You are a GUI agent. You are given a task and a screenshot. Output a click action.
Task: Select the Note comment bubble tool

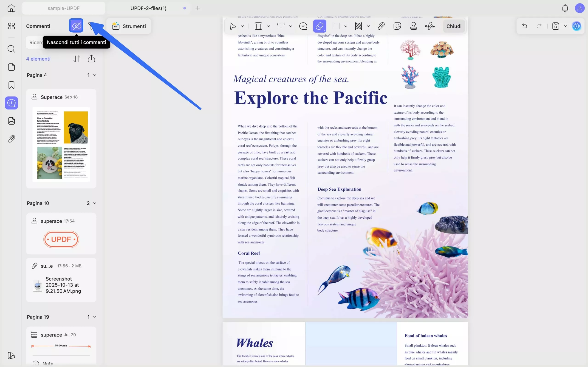click(x=303, y=26)
